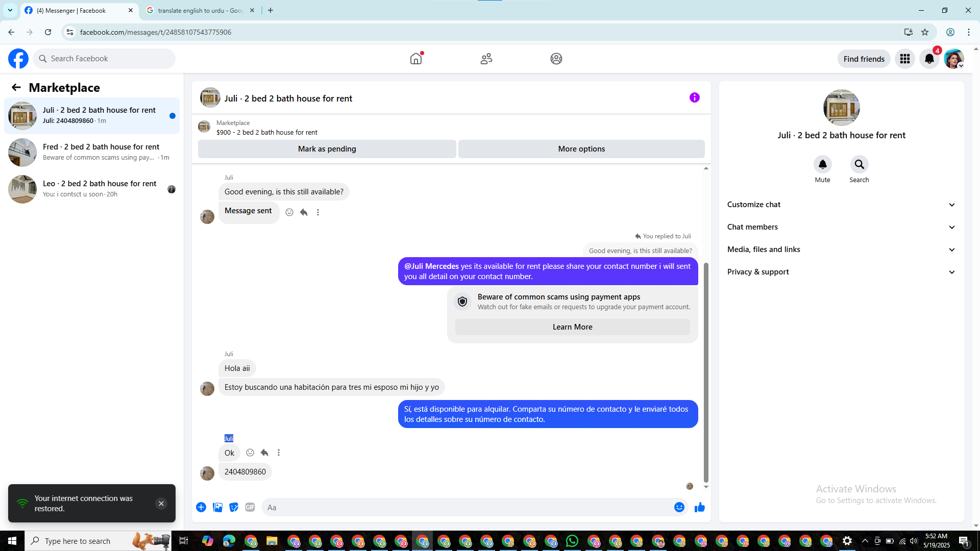Open Juli conversation in Marketplace list
Image resolution: width=980 pixels, height=551 pixels.
[92, 116]
